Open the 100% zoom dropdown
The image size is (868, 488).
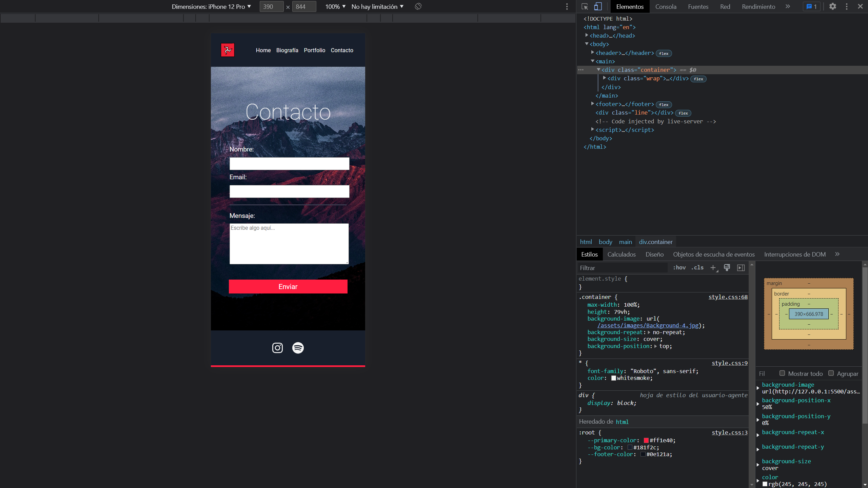(x=335, y=6)
